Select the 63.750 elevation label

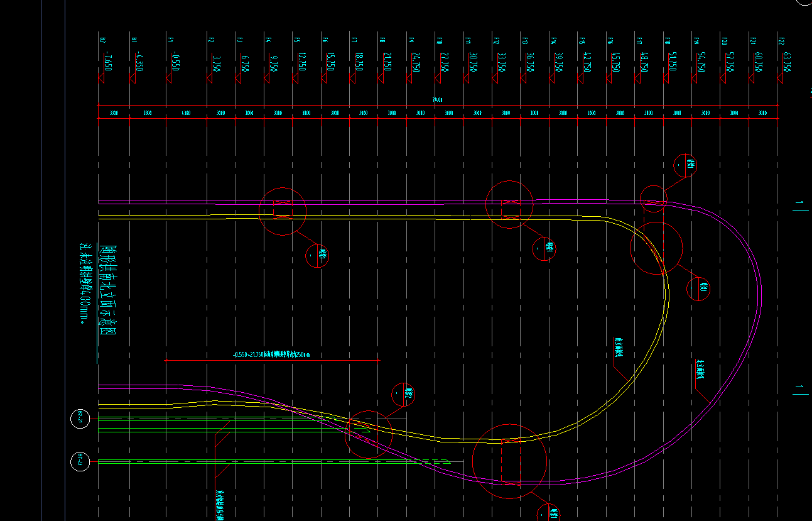click(x=786, y=62)
